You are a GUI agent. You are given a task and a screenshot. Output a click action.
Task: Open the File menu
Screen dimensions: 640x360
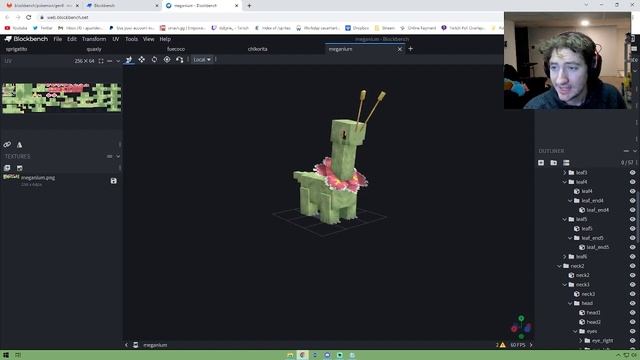pyautogui.click(x=58, y=39)
